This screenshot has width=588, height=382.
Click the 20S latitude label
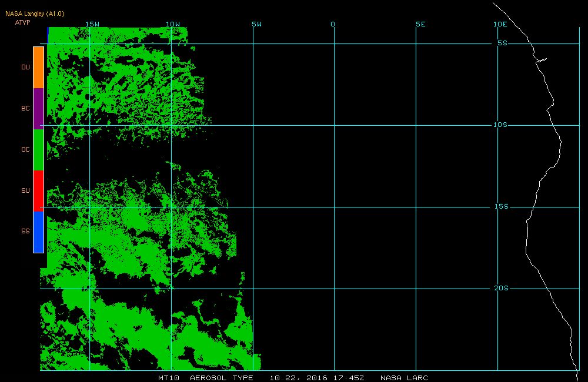[x=502, y=289]
